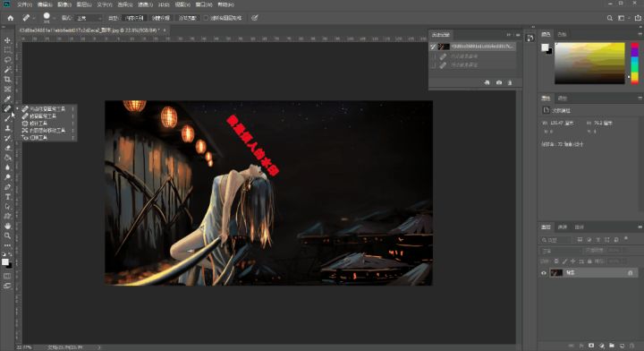Create new snapshot camera icon in History panel
This screenshot has width=644, height=351.
pos(498,82)
